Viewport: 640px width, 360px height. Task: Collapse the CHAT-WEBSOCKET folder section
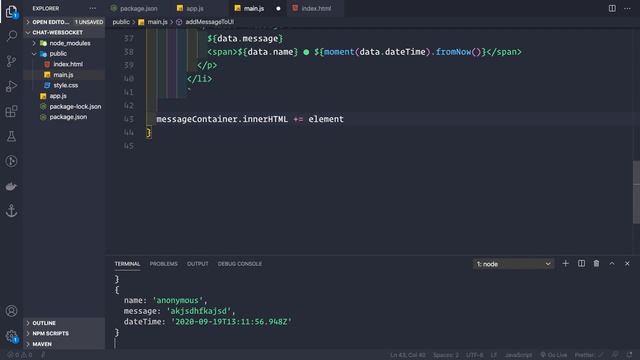64,32
